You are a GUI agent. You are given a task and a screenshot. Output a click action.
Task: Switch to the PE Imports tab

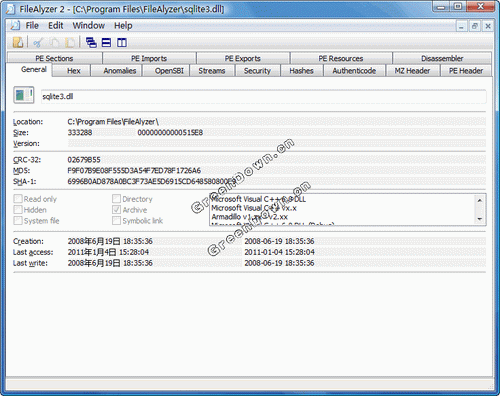click(149, 58)
